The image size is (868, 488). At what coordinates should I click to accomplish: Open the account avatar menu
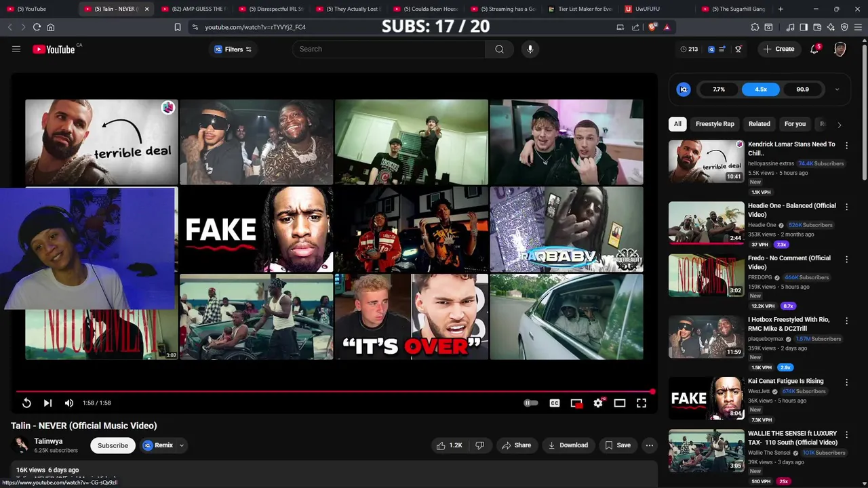840,49
